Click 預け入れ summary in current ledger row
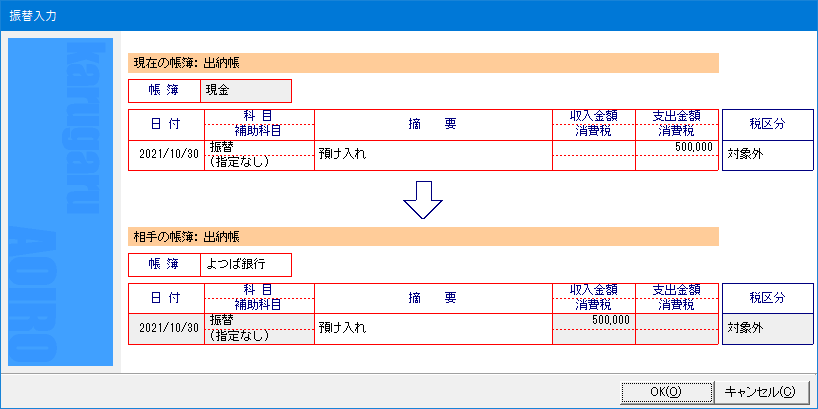 point(434,155)
